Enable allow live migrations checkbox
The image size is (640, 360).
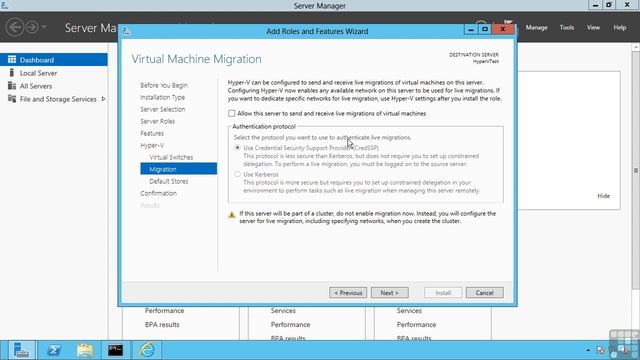pyautogui.click(x=231, y=113)
